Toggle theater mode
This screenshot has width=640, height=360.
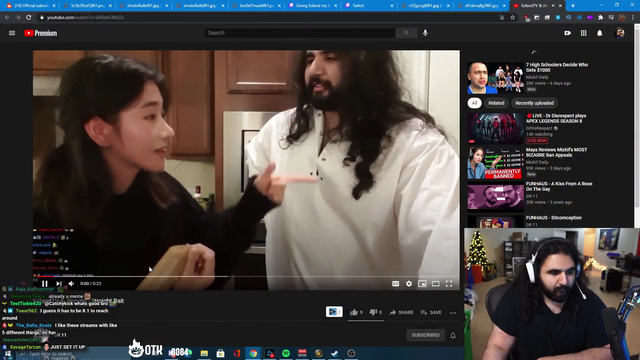pyautogui.click(x=436, y=284)
